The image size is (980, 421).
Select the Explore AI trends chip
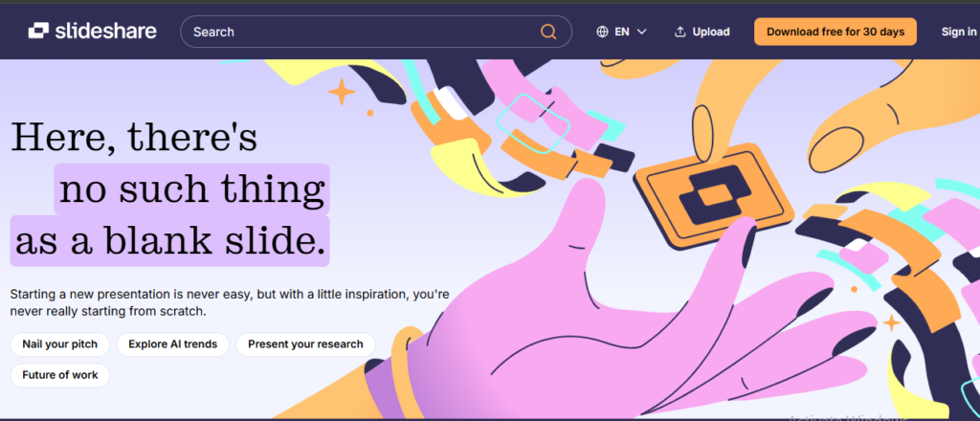[x=172, y=344]
